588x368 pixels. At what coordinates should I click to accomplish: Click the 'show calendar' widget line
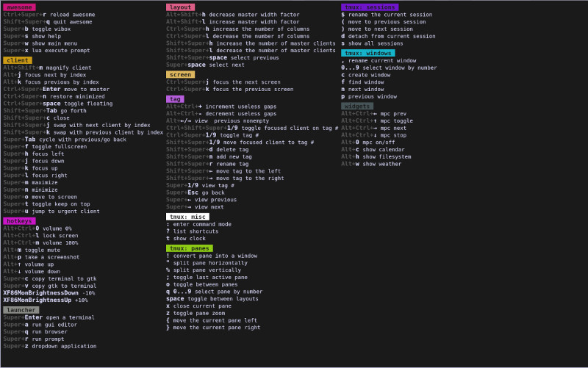pyautogui.click(x=373, y=150)
